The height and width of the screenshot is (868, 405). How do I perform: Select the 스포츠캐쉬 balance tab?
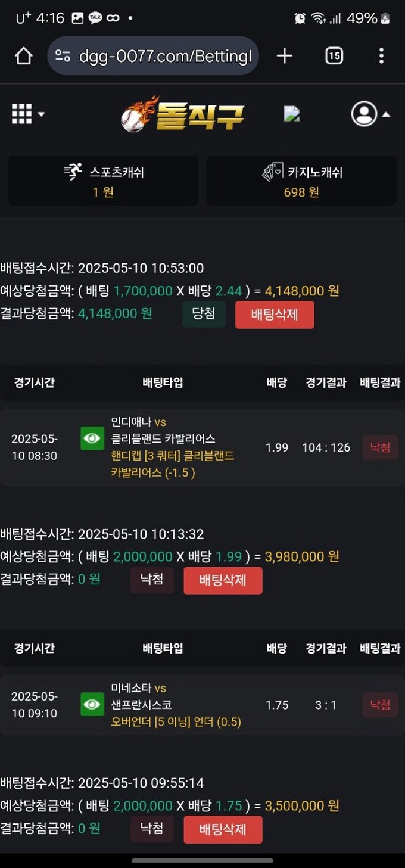point(103,181)
